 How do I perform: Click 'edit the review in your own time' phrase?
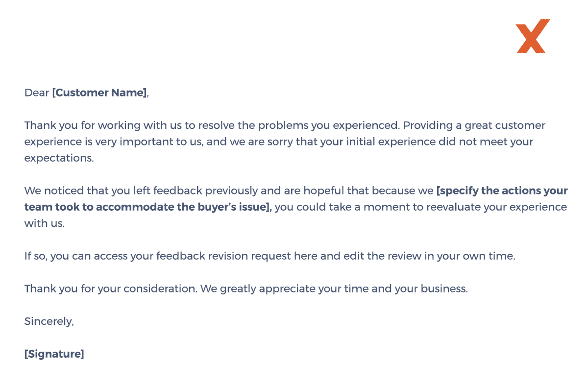pos(428,256)
